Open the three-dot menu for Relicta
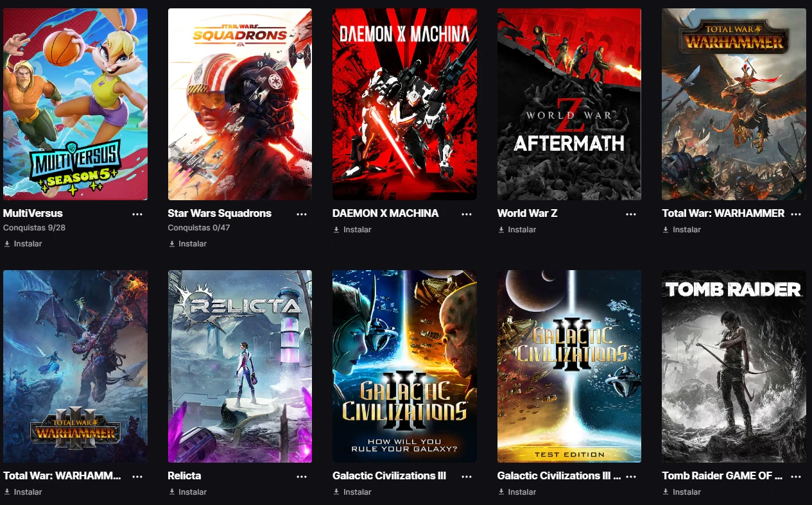 click(x=302, y=477)
